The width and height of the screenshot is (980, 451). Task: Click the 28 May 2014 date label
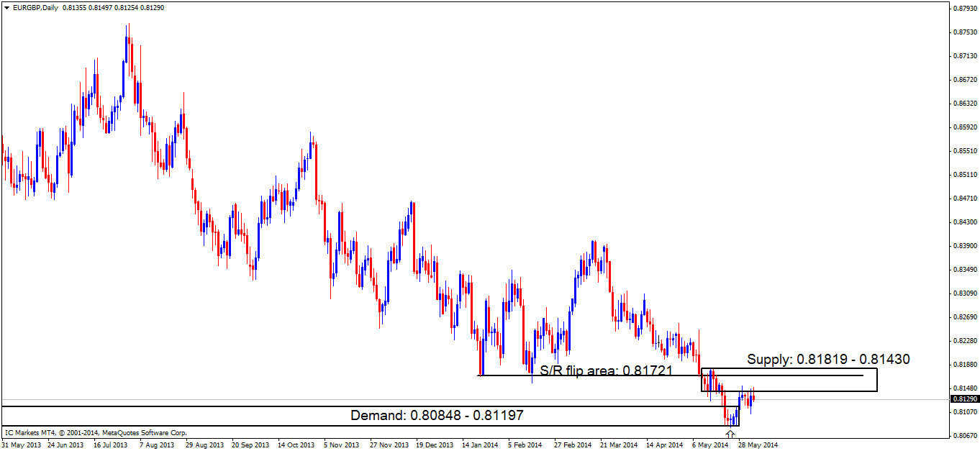pyautogui.click(x=758, y=445)
